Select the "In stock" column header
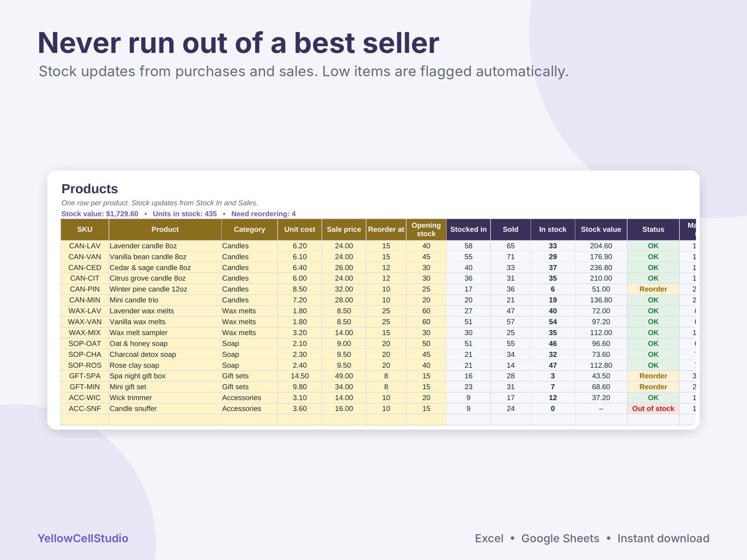The height and width of the screenshot is (560, 747). click(x=553, y=230)
